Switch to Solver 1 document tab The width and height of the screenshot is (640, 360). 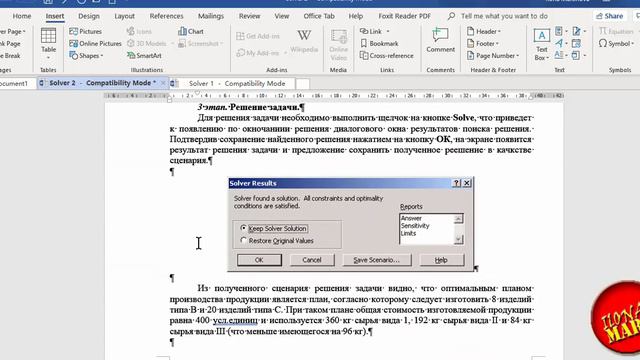click(x=232, y=84)
